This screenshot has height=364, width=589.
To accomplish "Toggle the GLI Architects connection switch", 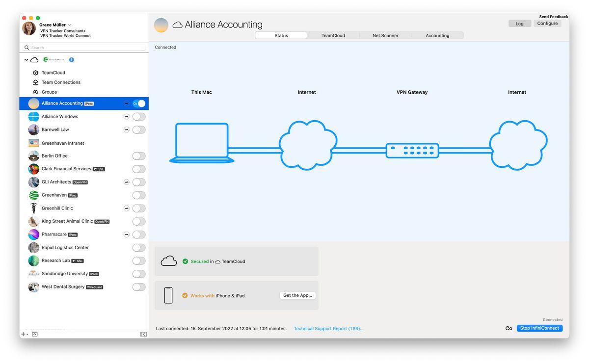I will (x=139, y=182).
